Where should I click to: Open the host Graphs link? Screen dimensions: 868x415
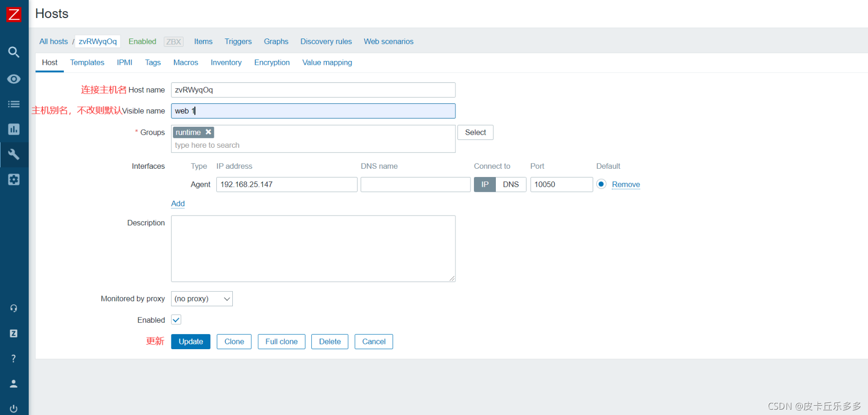[x=276, y=41]
